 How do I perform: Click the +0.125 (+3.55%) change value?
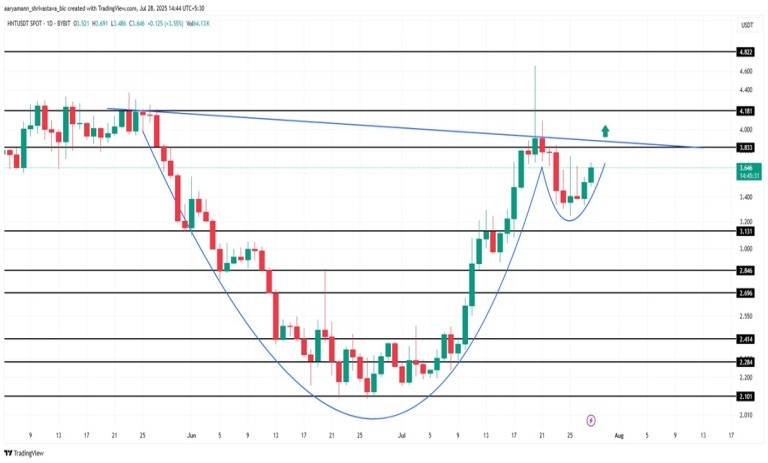tap(165, 24)
